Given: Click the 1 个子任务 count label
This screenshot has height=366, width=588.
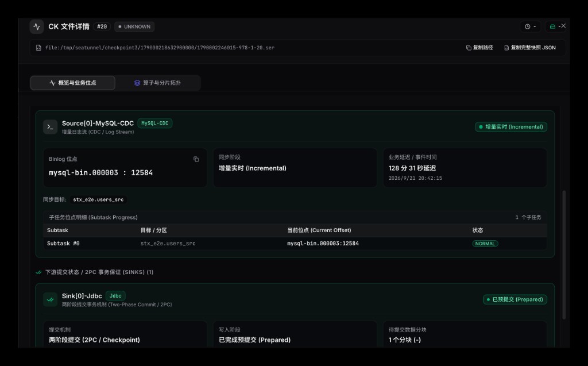Looking at the screenshot, I should pyautogui.click(x=528, y=217).
